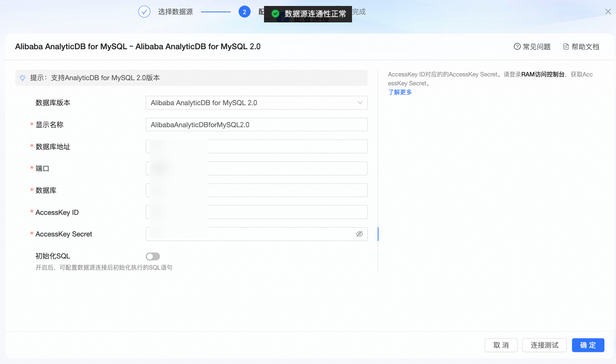
Task: Show the AccessKey Secret via eye icon
Action: click(359, 234)
